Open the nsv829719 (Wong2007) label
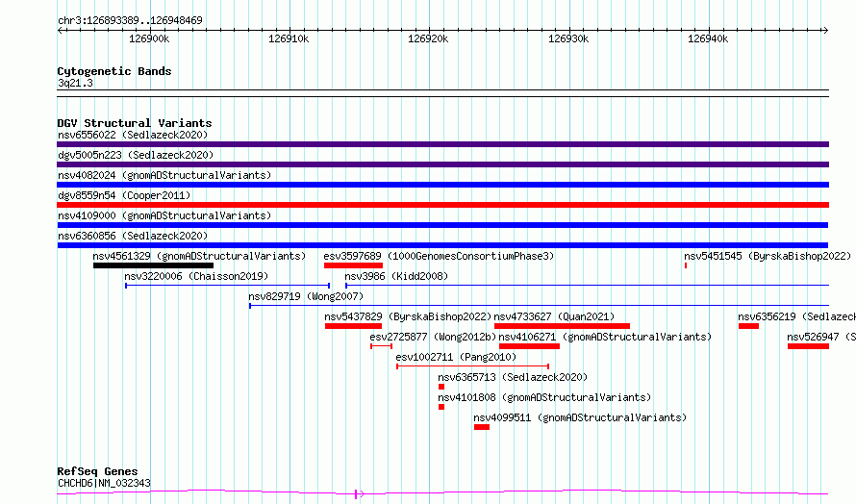856x504 pixels. point(306,296)
